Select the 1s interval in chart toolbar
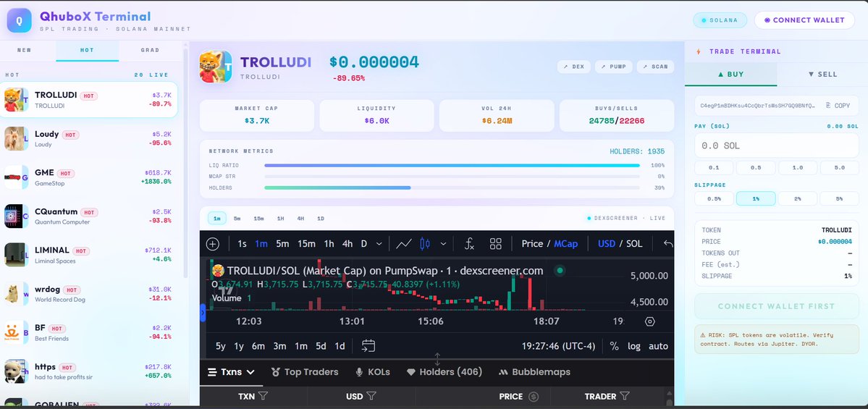This screenshot has width=868, height=409. 242,243
